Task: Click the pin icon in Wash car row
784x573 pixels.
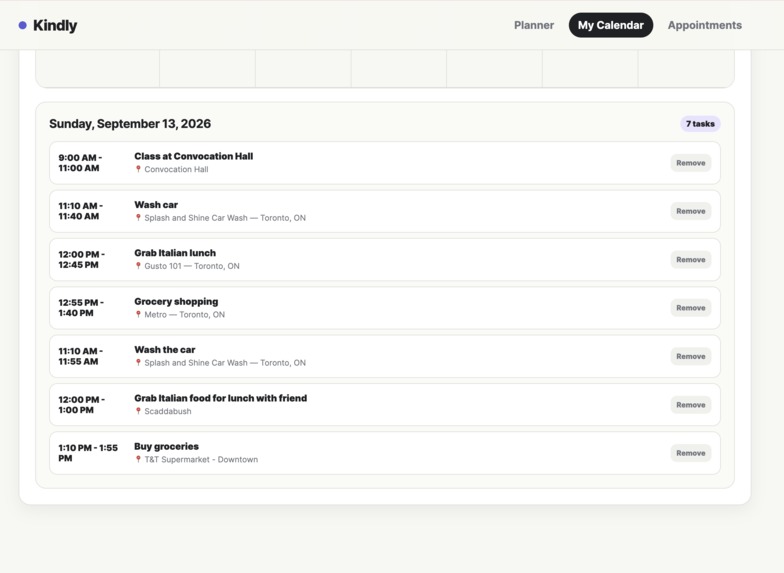Action: click(x=138, y=218)
